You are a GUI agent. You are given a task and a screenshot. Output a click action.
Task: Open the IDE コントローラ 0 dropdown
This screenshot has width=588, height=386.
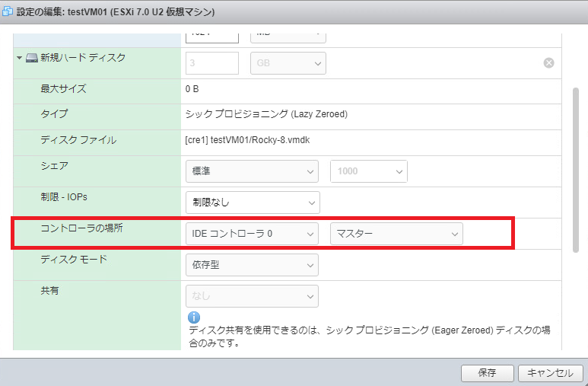[252, 234]
